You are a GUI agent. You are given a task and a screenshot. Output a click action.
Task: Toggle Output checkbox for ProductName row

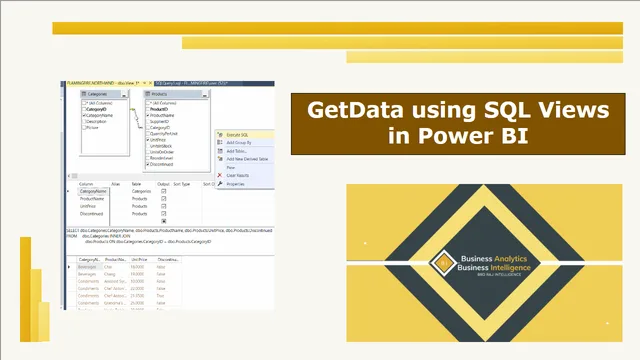click(164, 199)
